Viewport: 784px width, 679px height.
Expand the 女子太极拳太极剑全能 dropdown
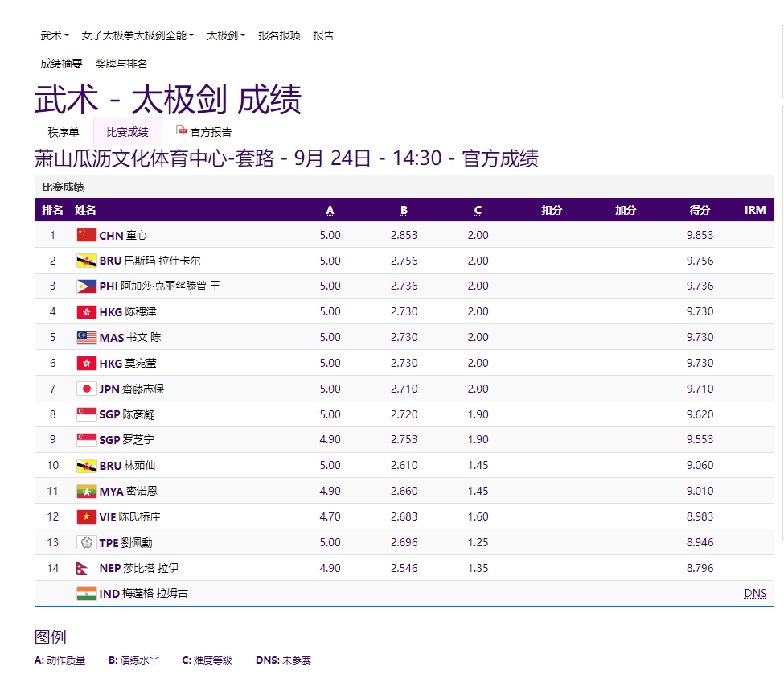[x=138, y=35]
